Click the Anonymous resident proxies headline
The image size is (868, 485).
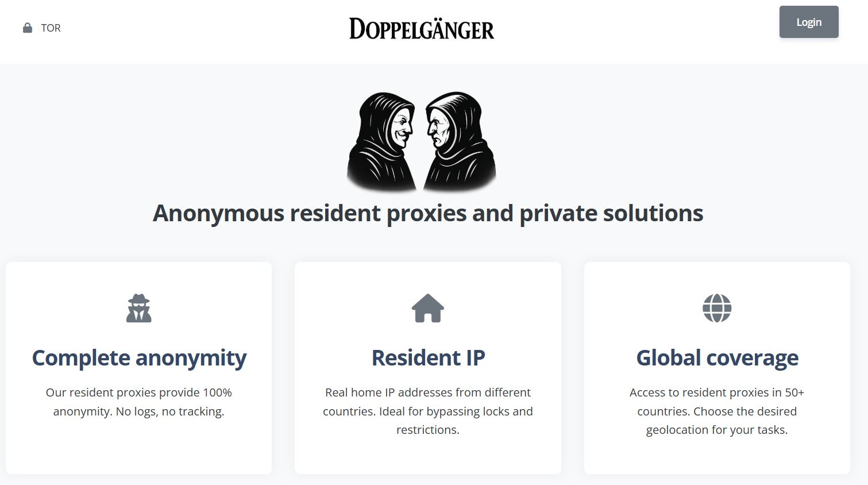pos(428,213)
